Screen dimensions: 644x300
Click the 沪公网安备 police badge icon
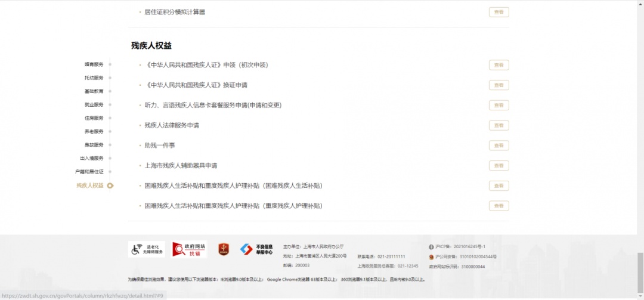[431, 257]
